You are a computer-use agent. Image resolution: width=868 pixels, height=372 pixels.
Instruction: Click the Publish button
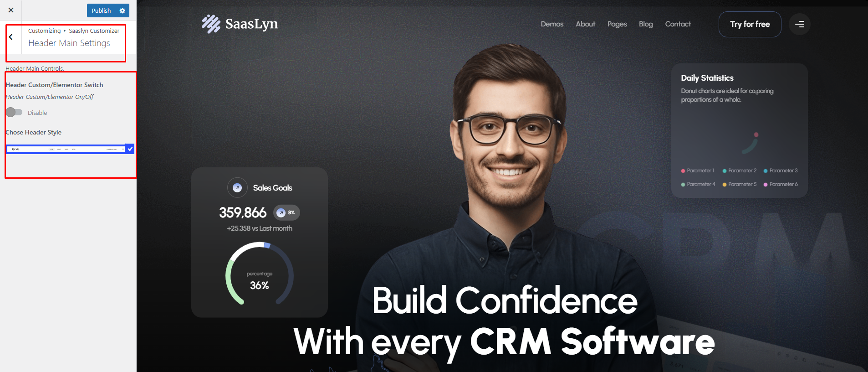click(101, 10)
